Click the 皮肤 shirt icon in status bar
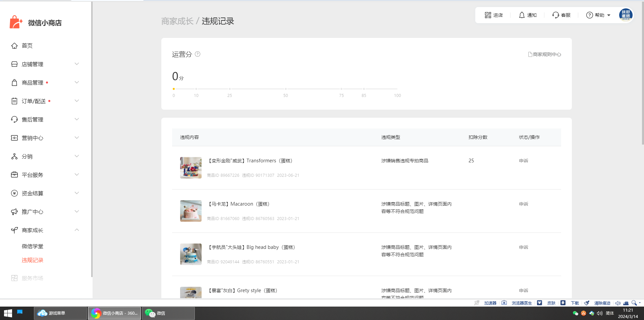Viewport: 644px width, 320px height. click(x=539, y=303)
